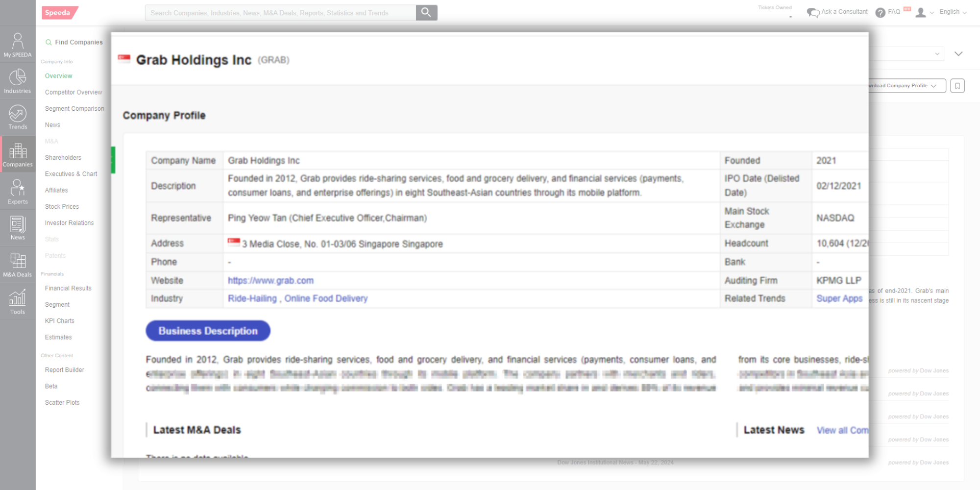
Task: Open the News section icon
Action: coord(18,227)
